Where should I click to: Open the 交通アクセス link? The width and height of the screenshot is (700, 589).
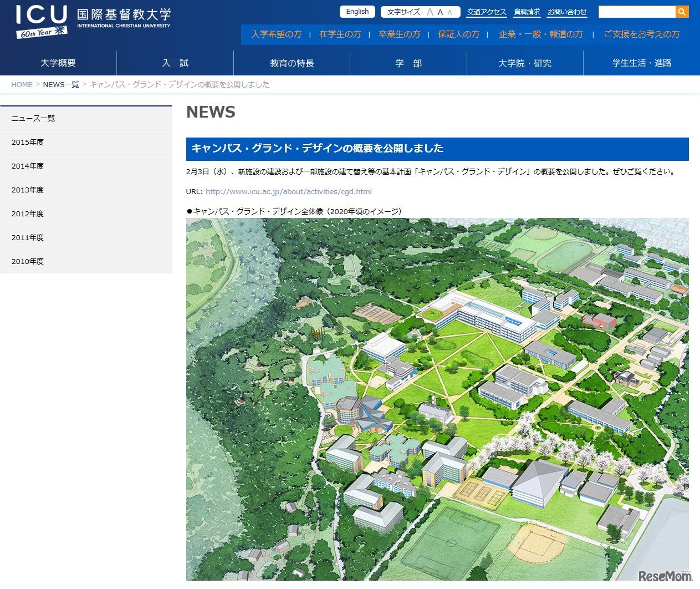[487, 11]
